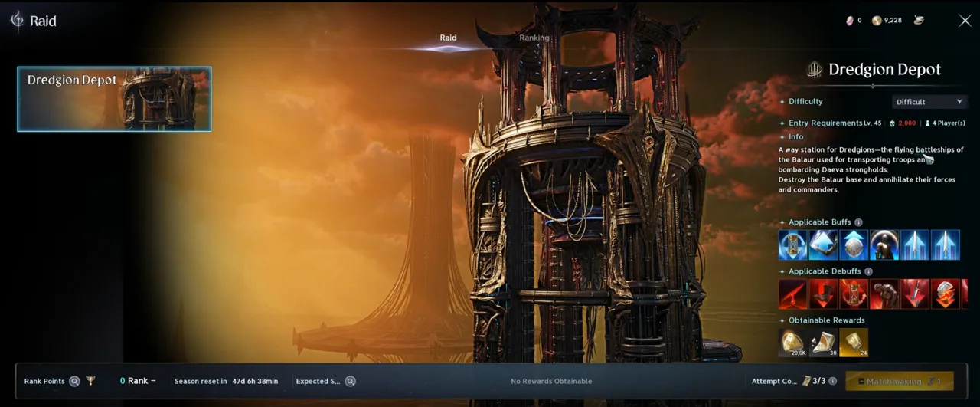The image size is (980, 407).
Task: Click the Expected S... magnifier icon
Action: 350,381
